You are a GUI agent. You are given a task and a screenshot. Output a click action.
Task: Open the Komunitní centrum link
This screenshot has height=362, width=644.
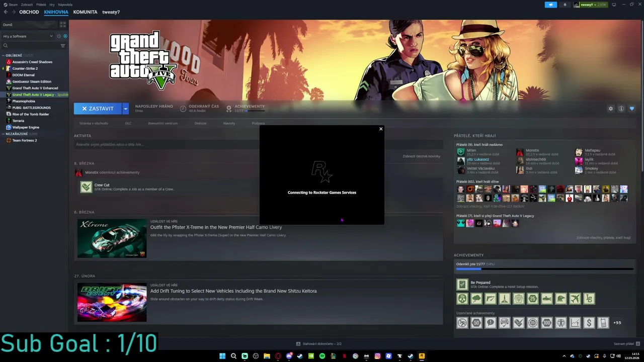(163, 123)
